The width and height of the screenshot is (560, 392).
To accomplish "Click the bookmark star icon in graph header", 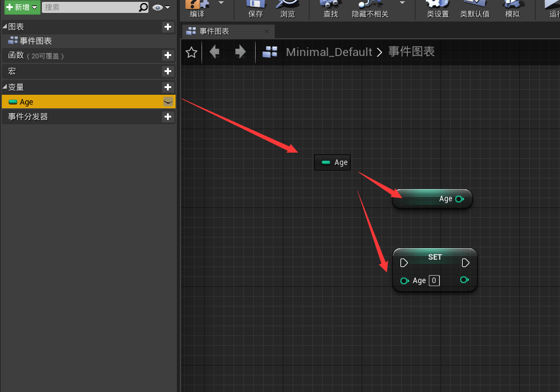I will click(192, 52).
